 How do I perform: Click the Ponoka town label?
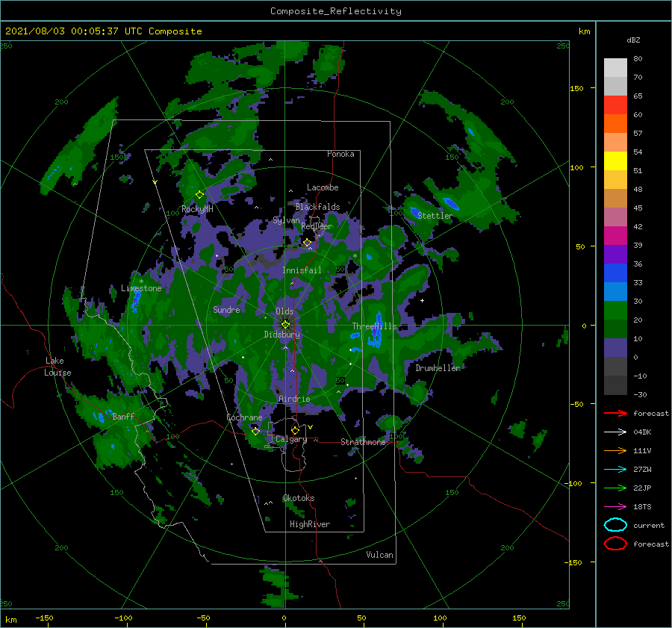tap(340, 154)
